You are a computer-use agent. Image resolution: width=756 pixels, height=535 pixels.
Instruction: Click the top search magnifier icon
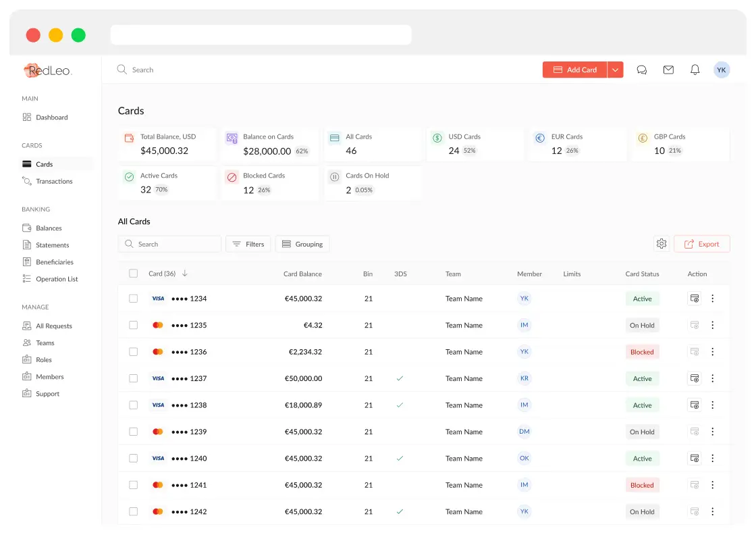(x=122, y=70)
